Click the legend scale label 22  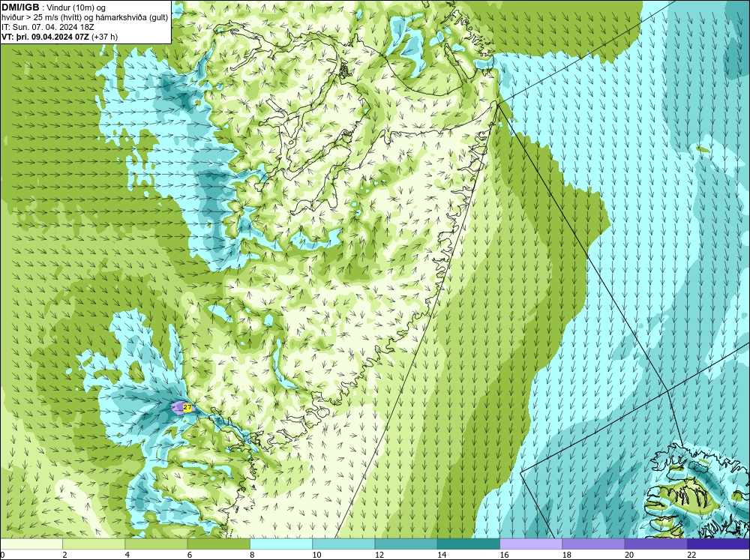[691, 555]
